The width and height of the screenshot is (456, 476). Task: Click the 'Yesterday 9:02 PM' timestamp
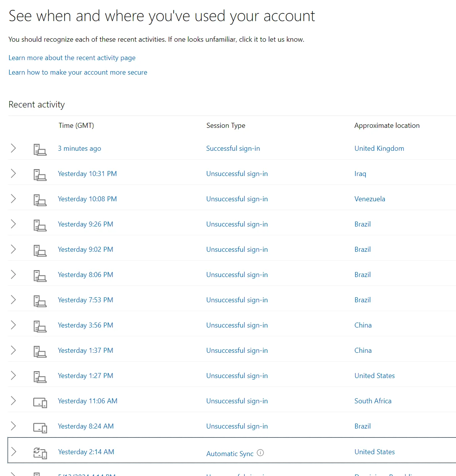point(85,249)
